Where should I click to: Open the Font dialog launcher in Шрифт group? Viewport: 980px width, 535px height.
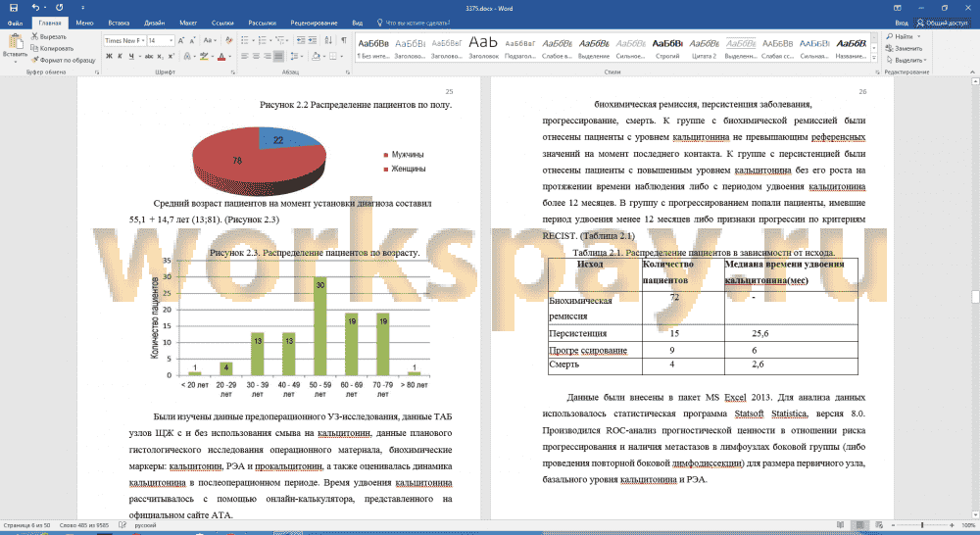point(232,72)
